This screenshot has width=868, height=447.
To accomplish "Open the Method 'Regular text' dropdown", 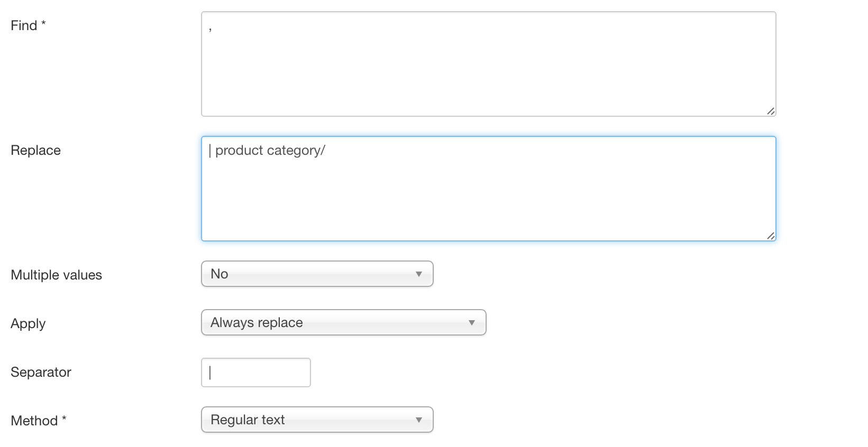I will (x=317, y=420).
